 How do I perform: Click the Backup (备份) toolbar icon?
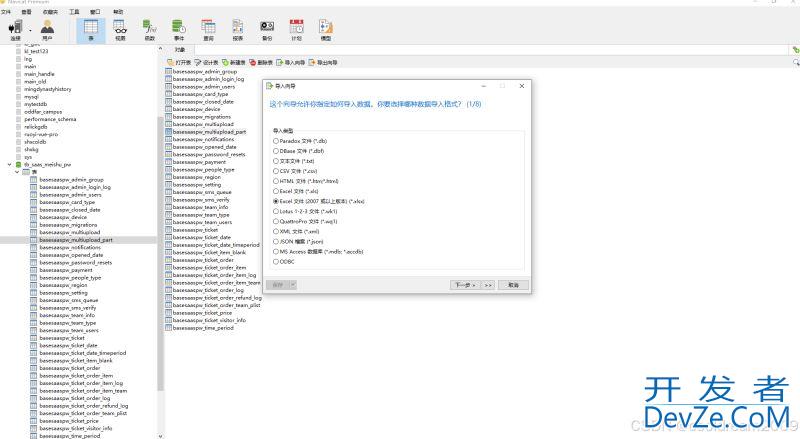tap(267, 29)
